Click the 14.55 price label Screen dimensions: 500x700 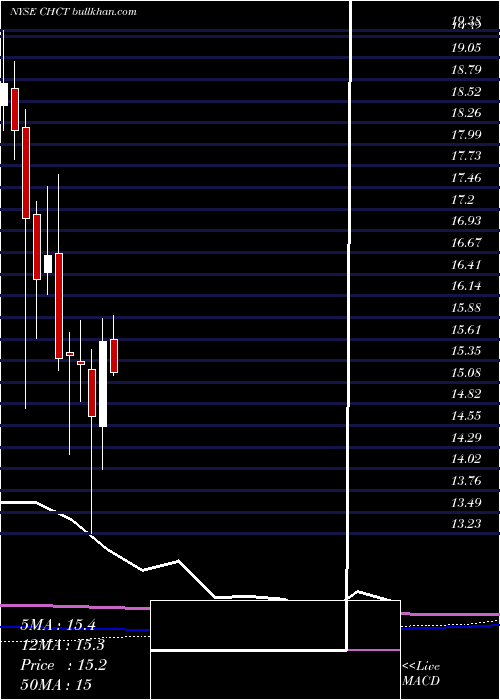pos(466,416)
